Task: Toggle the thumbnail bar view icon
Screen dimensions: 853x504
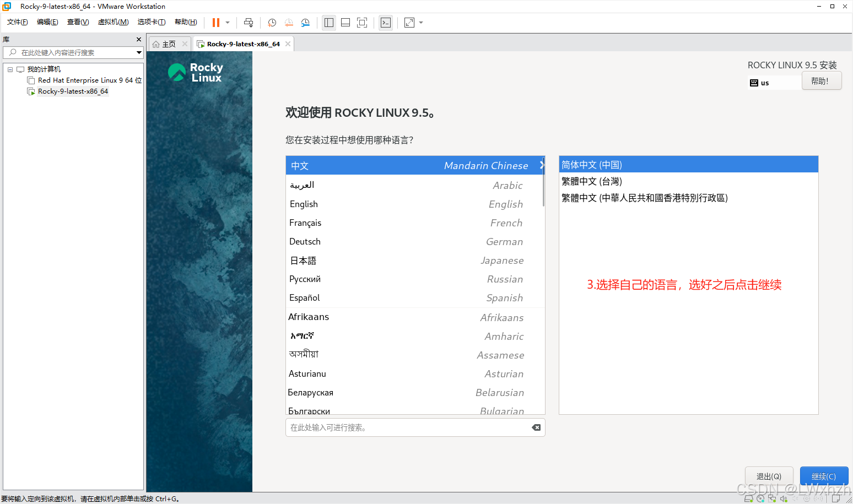Action: click(345, 23)
